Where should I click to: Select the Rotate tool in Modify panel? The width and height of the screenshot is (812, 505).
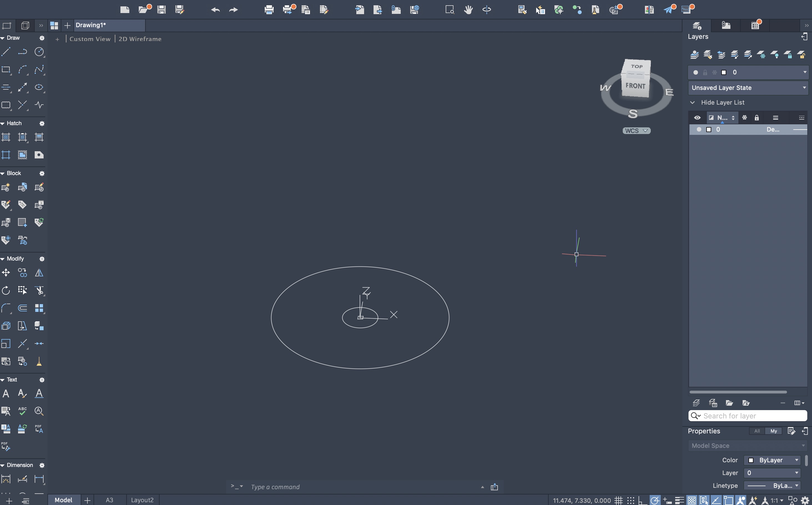tap(6, 291)
